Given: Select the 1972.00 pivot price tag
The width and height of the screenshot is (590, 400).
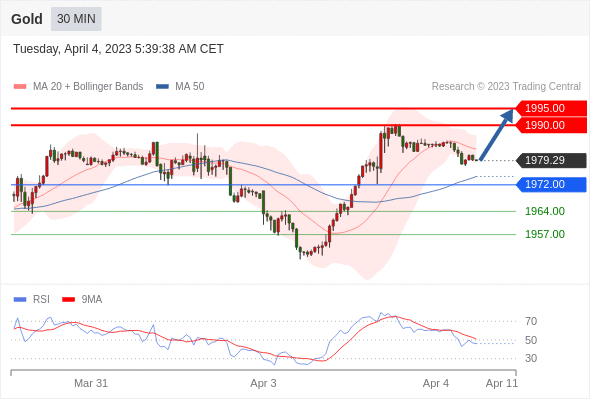Looking at the screenshot, I should click(551, 184).
